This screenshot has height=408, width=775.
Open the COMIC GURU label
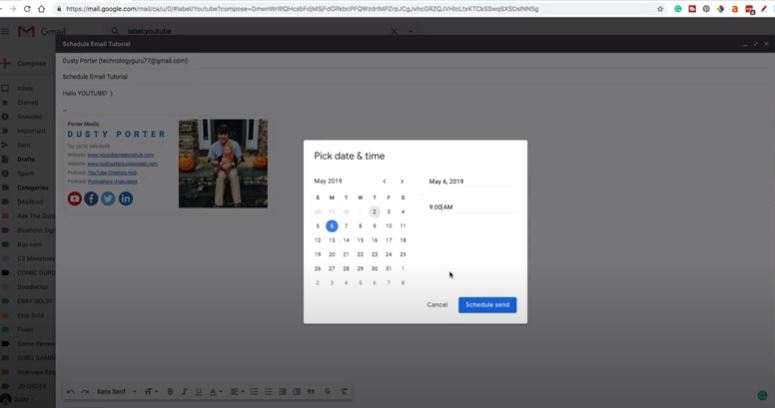(36, 273)
